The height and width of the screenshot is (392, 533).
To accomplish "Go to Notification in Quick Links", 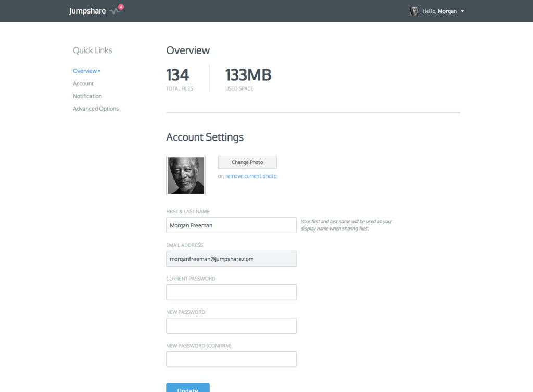I will pyautogui.click(x=87, y=96).
